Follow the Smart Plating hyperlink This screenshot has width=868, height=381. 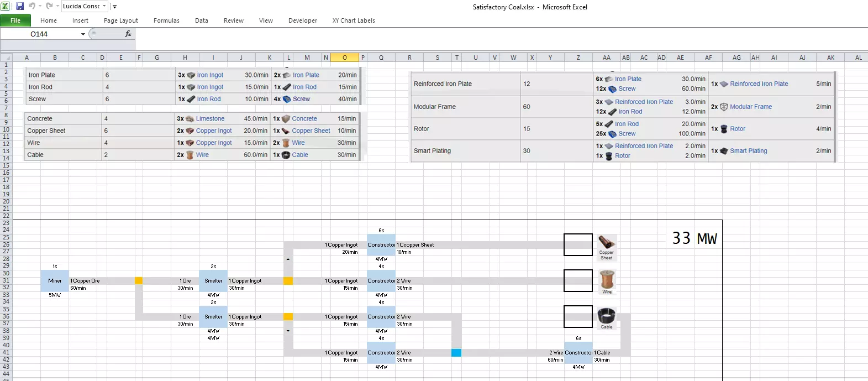point(749,151)
